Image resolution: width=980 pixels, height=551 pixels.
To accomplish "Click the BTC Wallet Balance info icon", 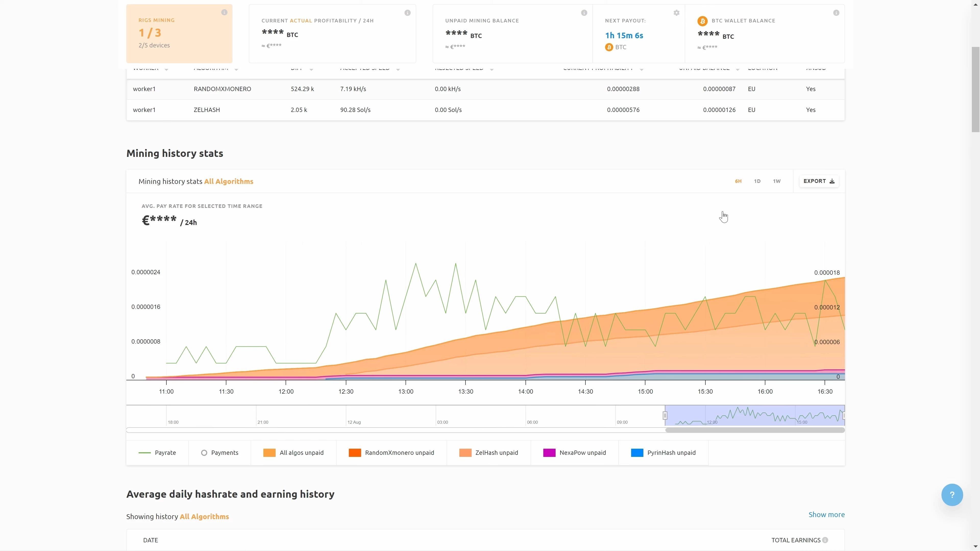I will tap(836, 13).
